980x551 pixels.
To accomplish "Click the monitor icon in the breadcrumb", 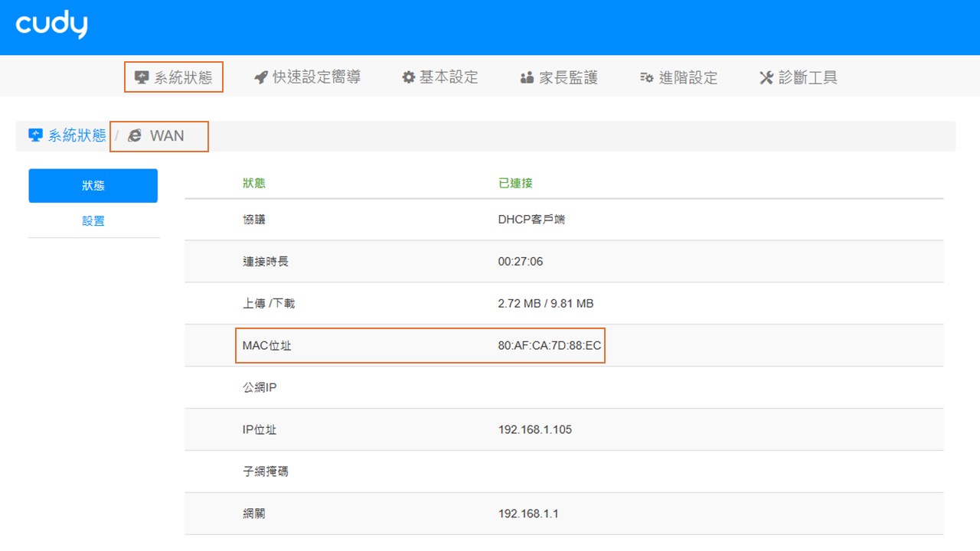I will pos(35,135).
